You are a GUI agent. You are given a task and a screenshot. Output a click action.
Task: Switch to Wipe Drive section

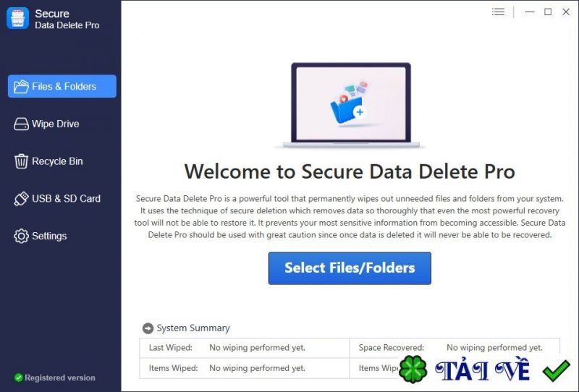[x=56, y=124]
